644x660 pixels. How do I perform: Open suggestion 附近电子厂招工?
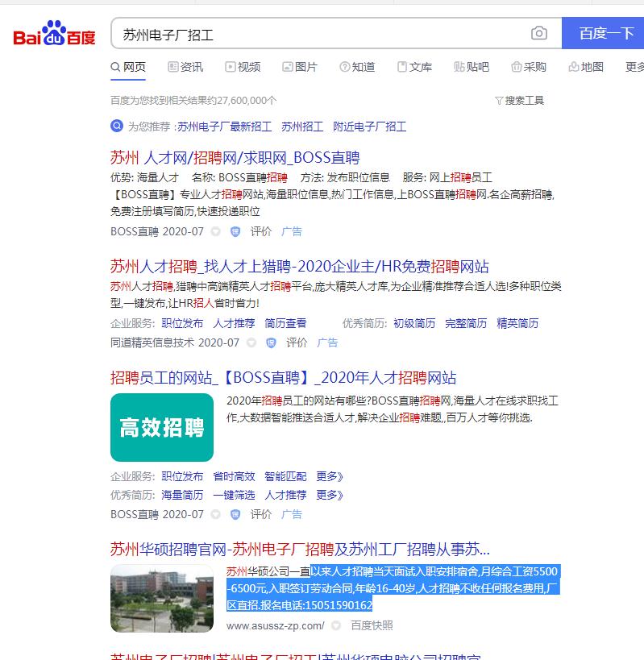370,127
